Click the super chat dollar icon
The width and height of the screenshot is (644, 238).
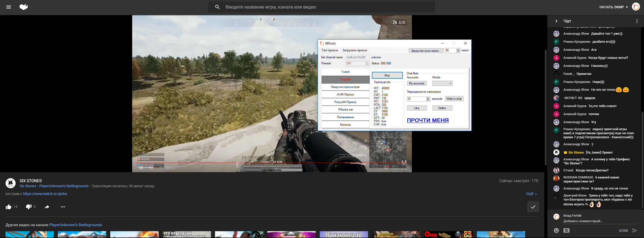click(x=566, y=230)
